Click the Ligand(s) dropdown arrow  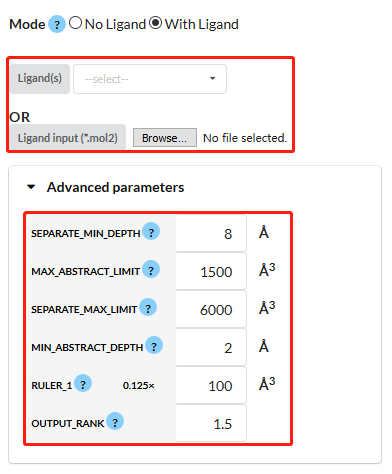[x=212, y=79]
